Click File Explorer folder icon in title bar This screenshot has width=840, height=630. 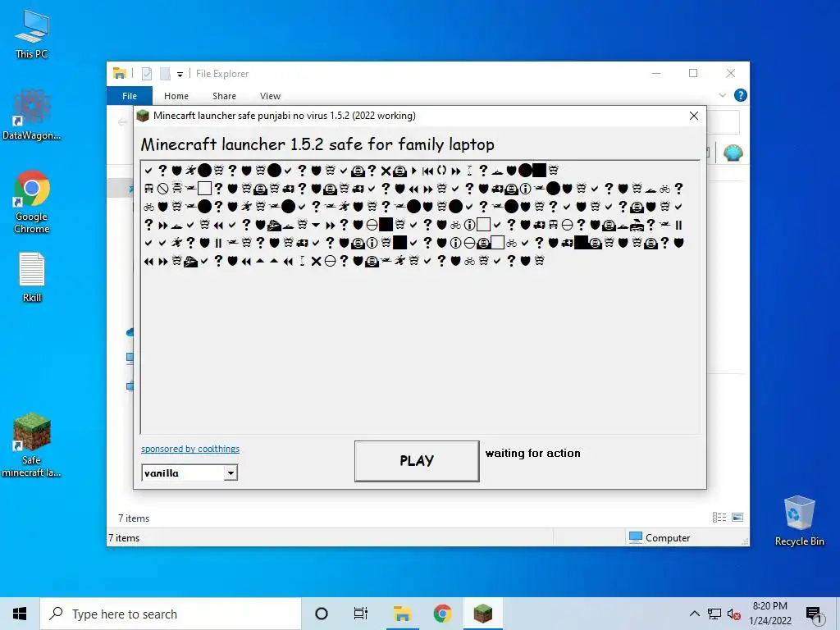coord(120,73)
